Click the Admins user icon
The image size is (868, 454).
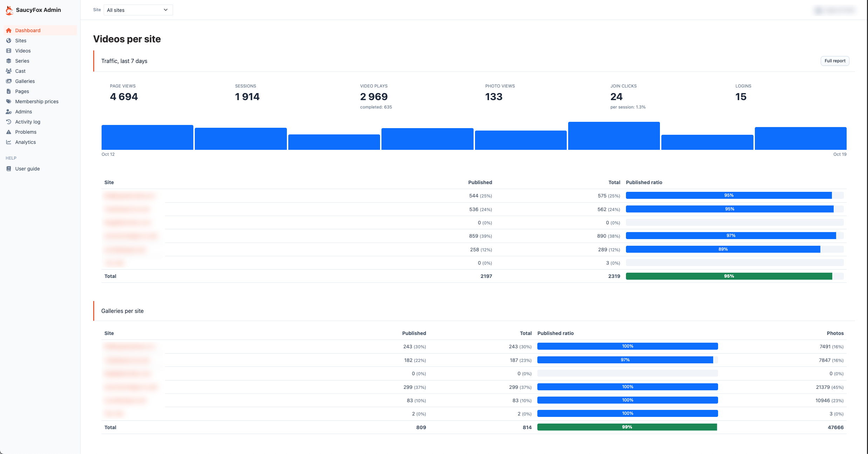(9, 112)
